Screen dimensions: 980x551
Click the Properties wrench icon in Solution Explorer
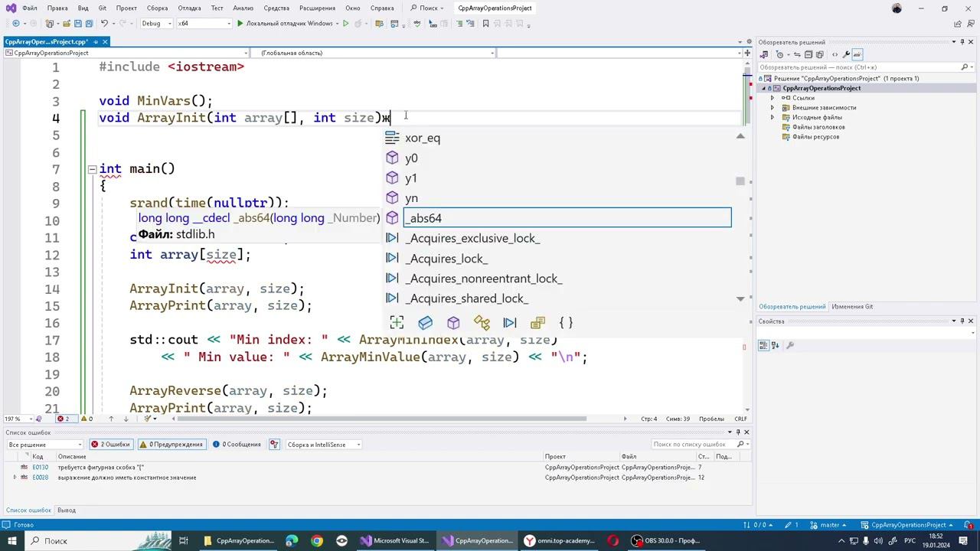(x=846, y=54)
